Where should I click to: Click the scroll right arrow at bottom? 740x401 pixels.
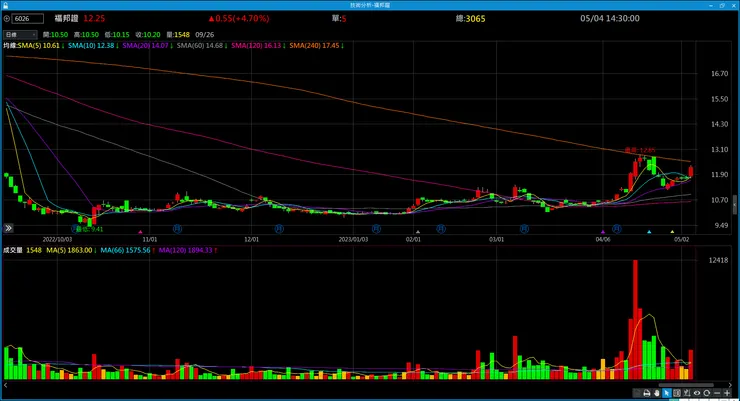point(731,385)
